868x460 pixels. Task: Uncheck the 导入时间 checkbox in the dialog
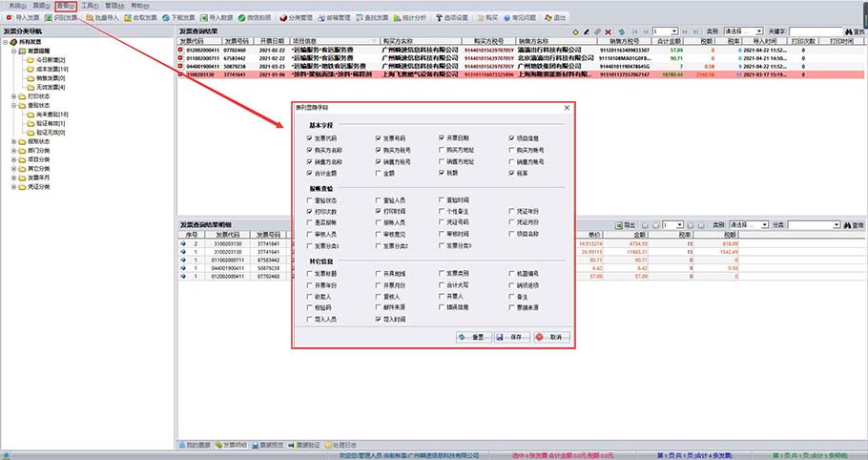[x=378, y=320]
